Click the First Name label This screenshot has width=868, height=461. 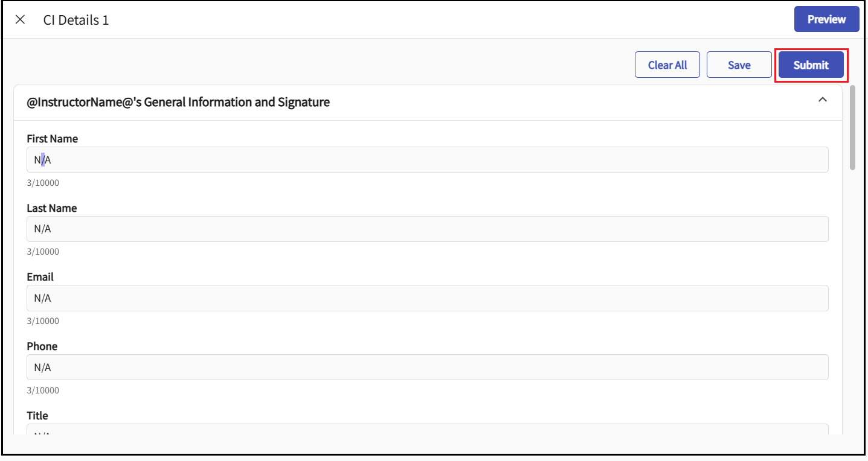tap(53, 139)
